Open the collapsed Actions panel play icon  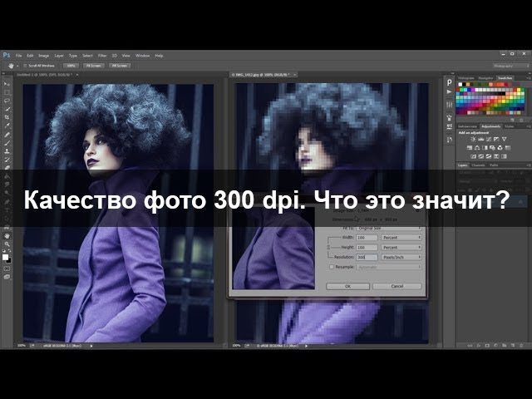(449, 92)
